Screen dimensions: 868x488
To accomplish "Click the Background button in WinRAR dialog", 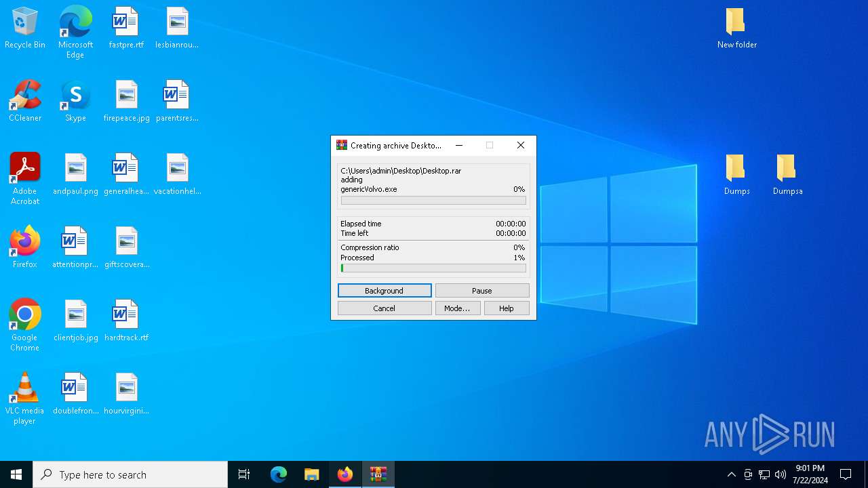I will 384,291.
